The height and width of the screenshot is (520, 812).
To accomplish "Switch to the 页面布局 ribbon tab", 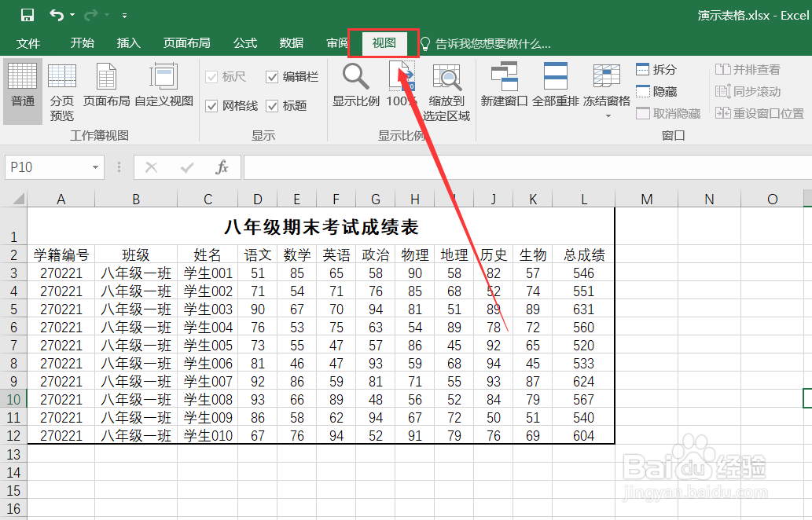I will click(186, 43).
